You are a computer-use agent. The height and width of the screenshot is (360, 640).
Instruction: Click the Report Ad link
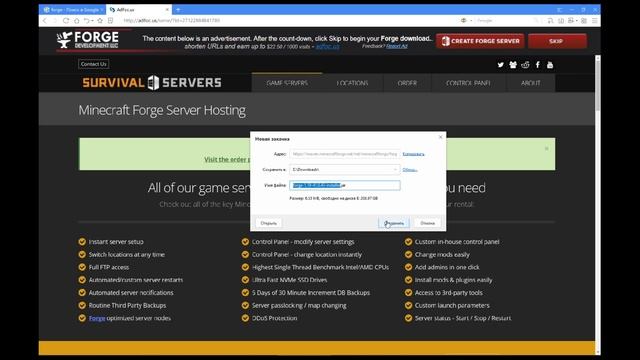point(397,46)
